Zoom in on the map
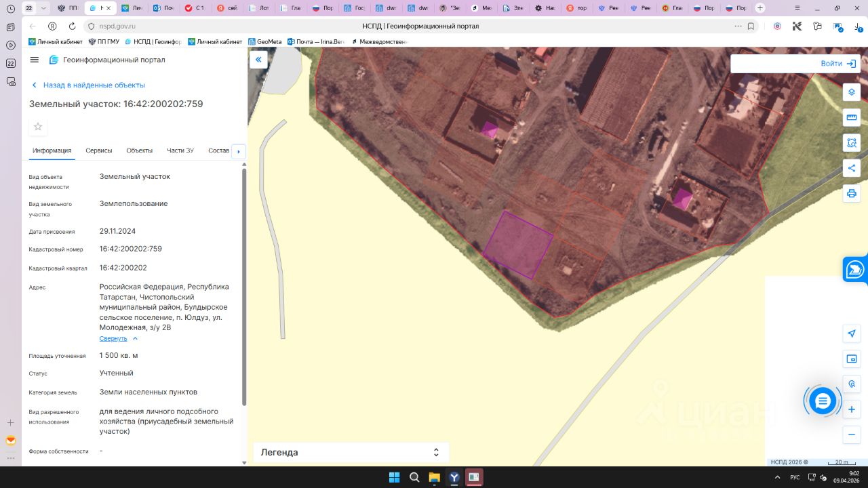 pyautogui.click(x=852, y=409)
